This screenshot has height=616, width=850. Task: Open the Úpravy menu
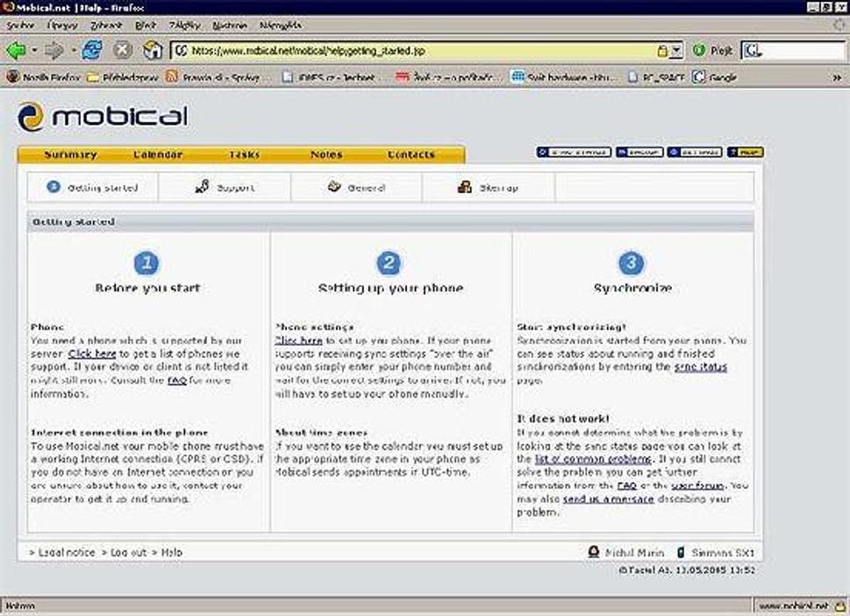(62, 25)
